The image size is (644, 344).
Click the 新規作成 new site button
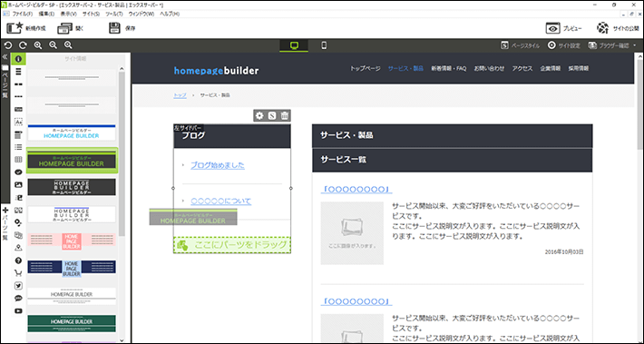tap(26, 28)
